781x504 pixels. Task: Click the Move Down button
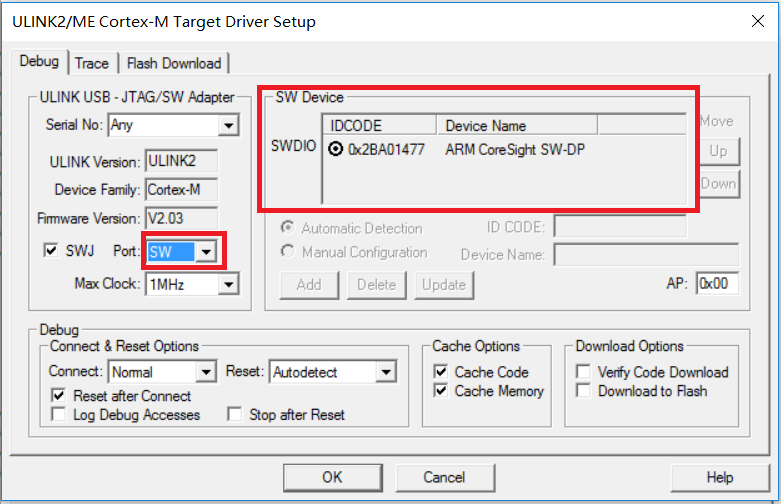click(x=719, y=184)
